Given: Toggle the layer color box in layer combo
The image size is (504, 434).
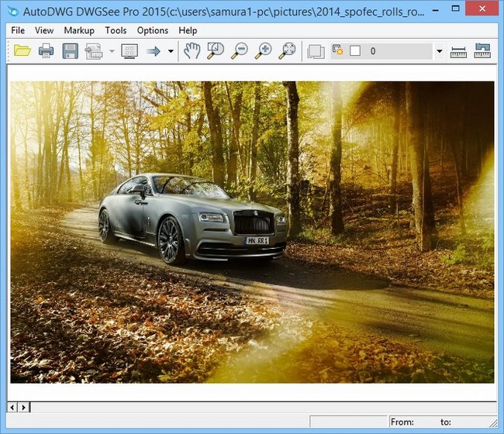Looking at the screenshot, I should [355, 51].
